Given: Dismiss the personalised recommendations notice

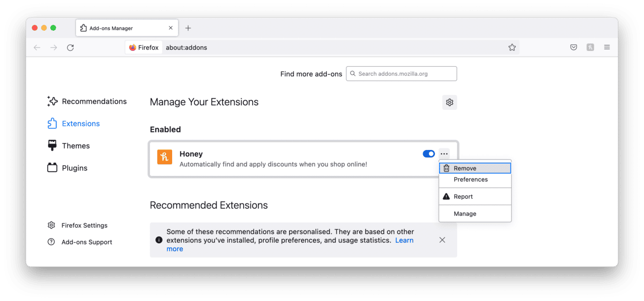Looking at the screenshot, I should (442, 240).
